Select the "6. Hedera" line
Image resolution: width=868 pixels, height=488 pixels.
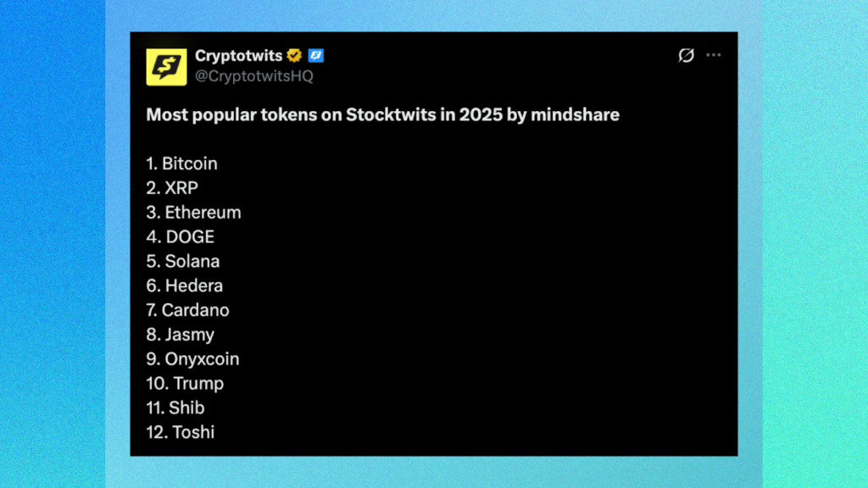pyautogui.click(x=184, y=286)
